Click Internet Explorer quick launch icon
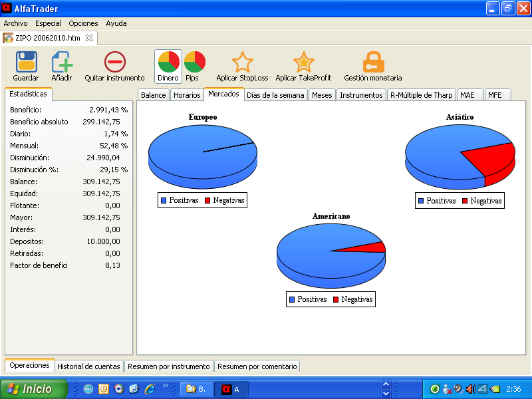Image resolution: width=532 pixels, height=399 pixels. pyautogui.click(x=150, y=389)
